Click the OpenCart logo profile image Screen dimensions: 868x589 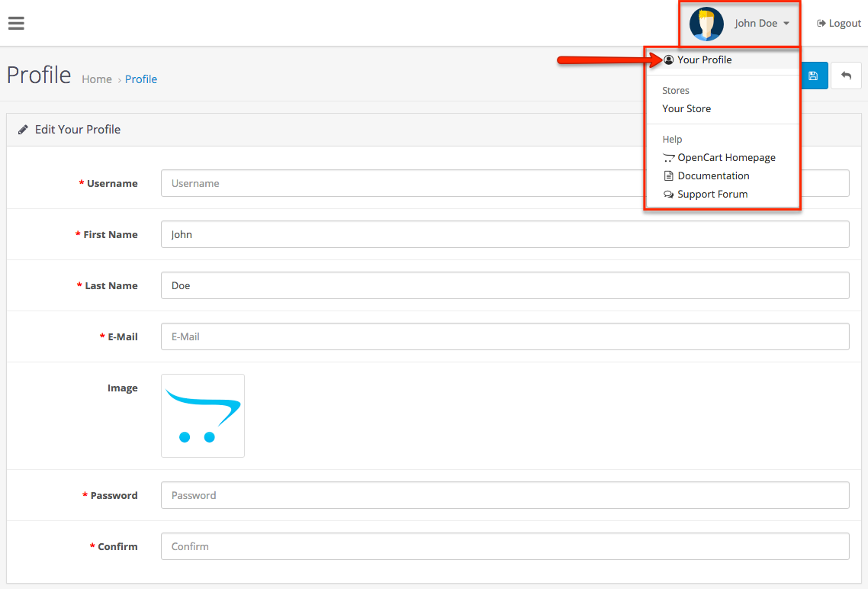click(x=203, y=416)
